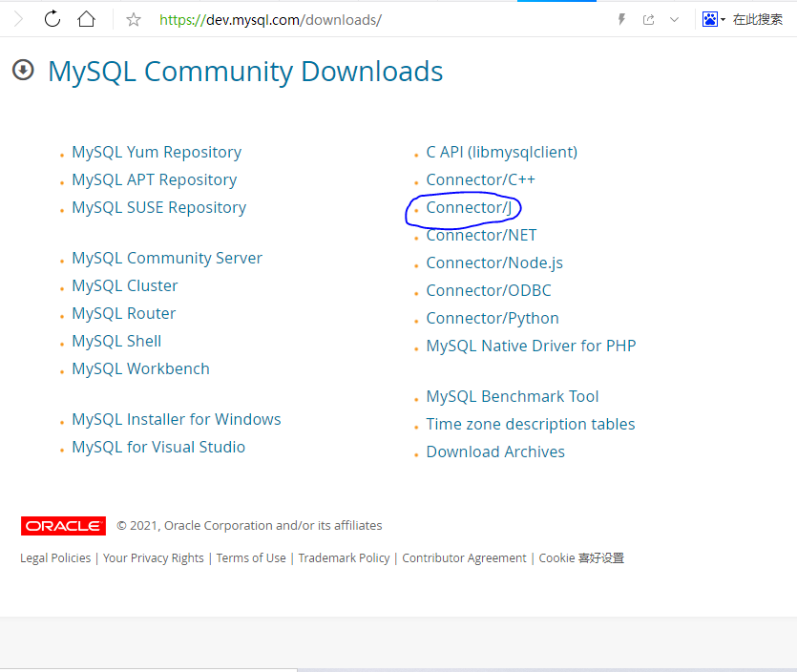Open the Terms of Use page

click(x=251, y=557)
